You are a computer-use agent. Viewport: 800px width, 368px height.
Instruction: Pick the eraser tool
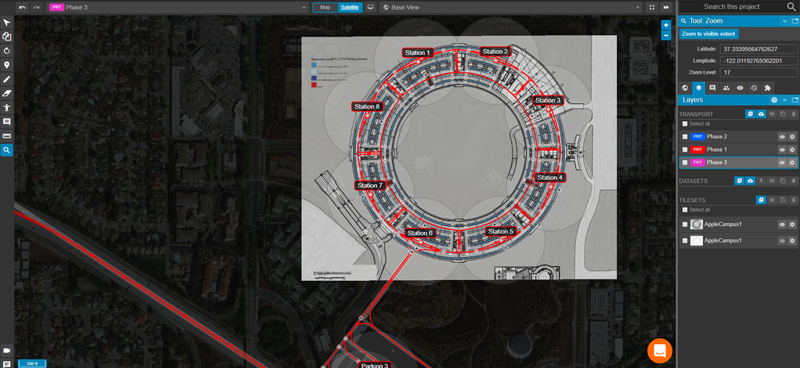[x=7, y=93]
